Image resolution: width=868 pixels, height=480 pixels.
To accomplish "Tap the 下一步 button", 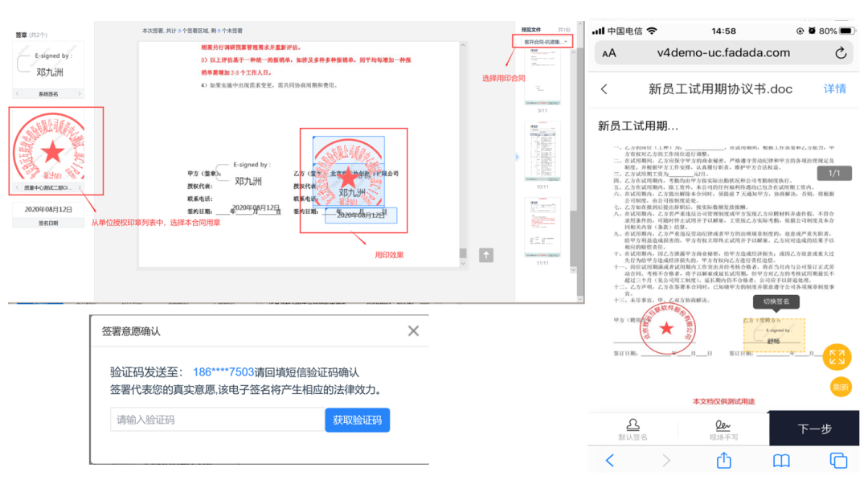I will [x=814, y=429].
